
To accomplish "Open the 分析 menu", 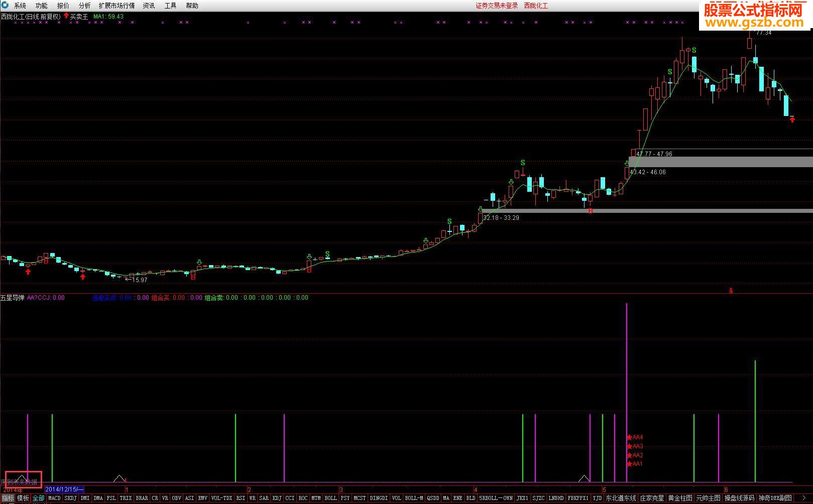I will coord(85,6).
